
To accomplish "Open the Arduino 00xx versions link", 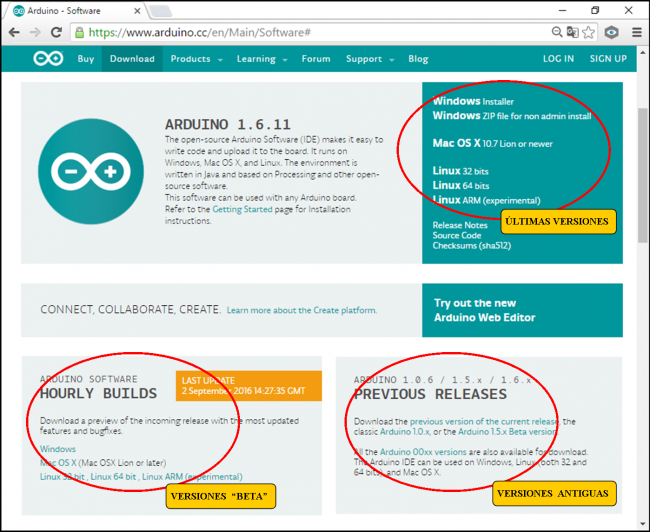I will click(423, 452).
